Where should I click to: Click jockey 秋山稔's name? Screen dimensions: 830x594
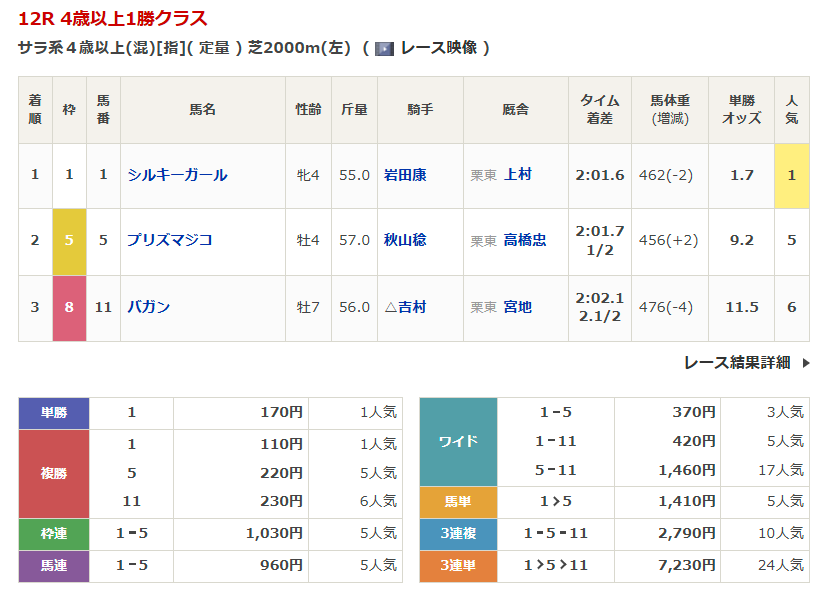405,240
